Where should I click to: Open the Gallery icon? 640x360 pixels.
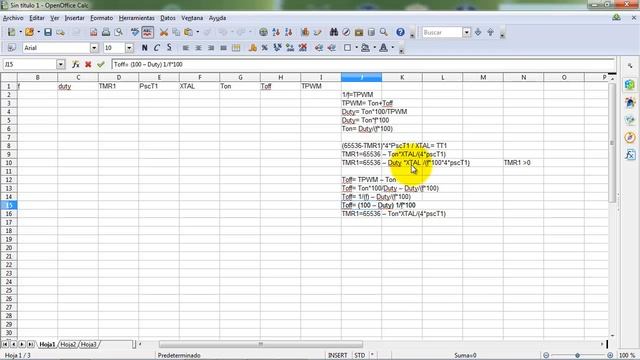click(x=359, y=32)
